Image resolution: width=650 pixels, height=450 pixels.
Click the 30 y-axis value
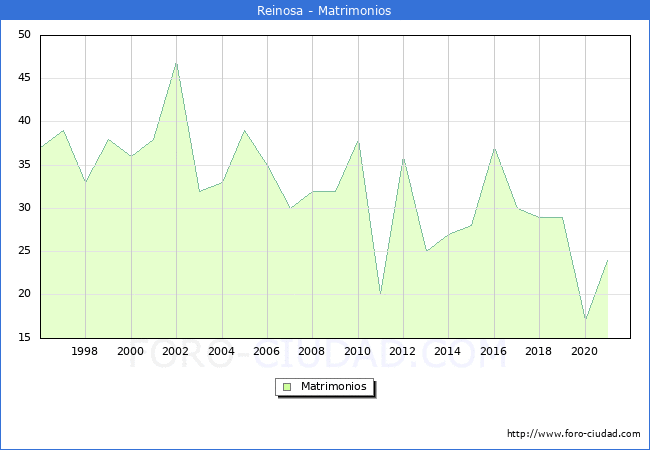[x=24, y=208]
